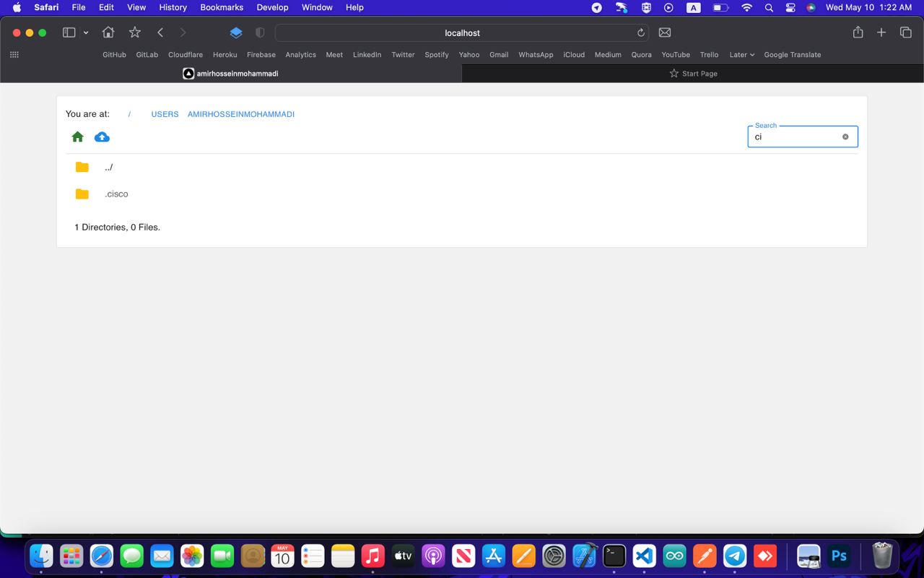Go to AMIRHOSSEINMOHAMMADI in the breadcrumb

241,114
